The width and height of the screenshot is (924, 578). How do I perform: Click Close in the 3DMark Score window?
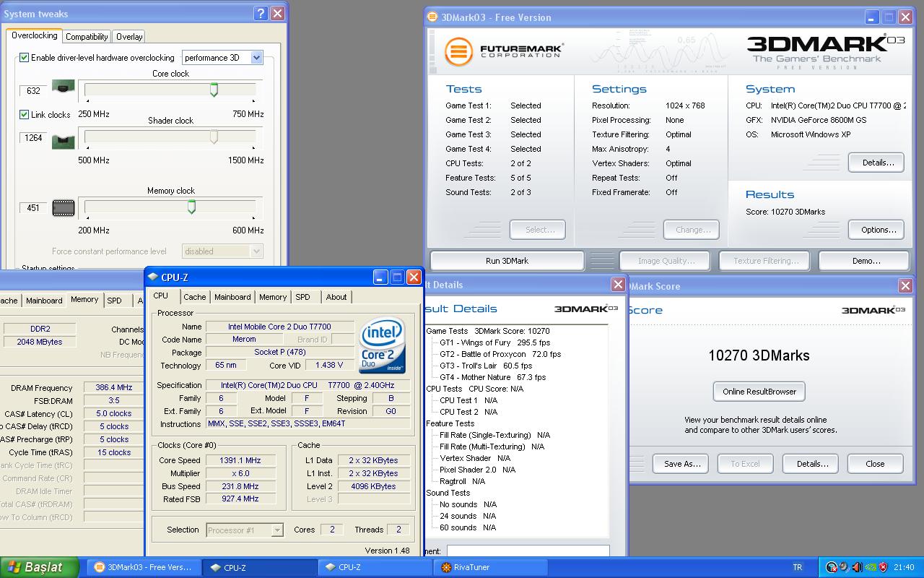[x=875, y=464]
